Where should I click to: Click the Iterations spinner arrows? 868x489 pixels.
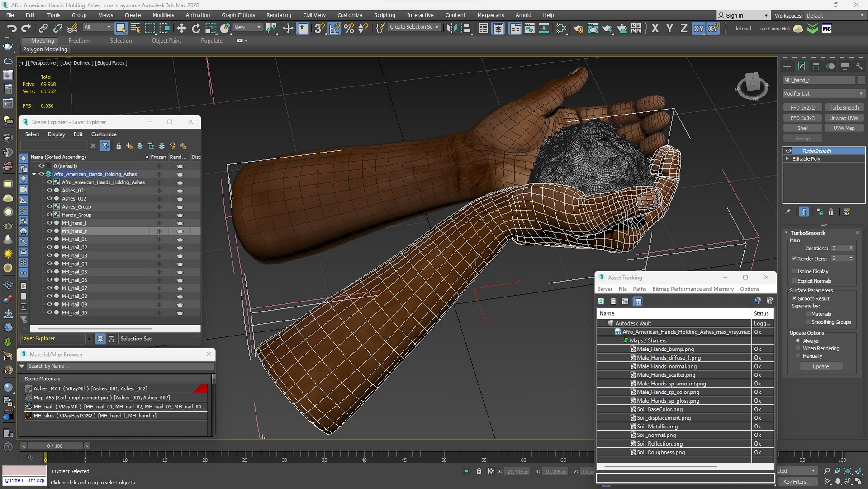click(x=851, y=248)
